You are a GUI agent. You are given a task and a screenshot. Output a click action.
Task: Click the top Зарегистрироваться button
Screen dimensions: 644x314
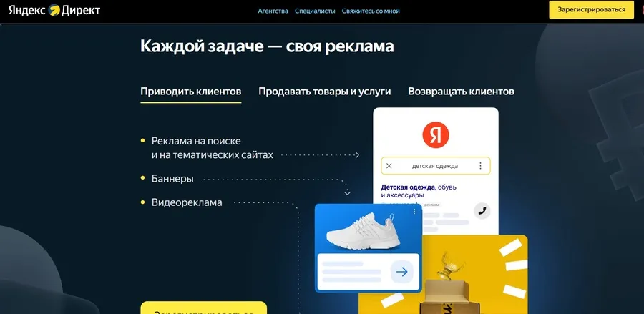pyautogui.click(x=592, y=10)
